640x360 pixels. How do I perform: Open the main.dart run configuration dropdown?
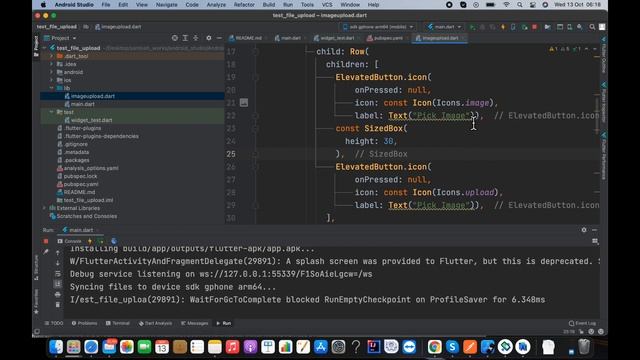(x=444, y=27)
